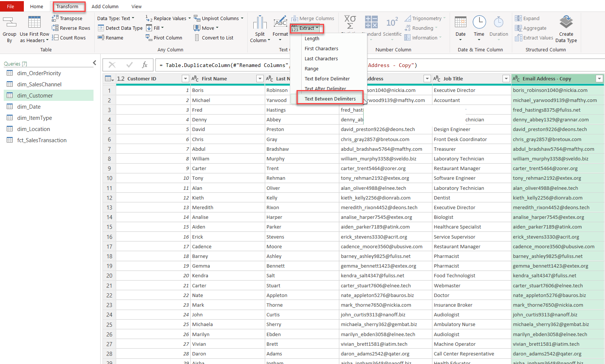
Task: Click Aggregate in Structured Column group
Action: coord(530,28)
